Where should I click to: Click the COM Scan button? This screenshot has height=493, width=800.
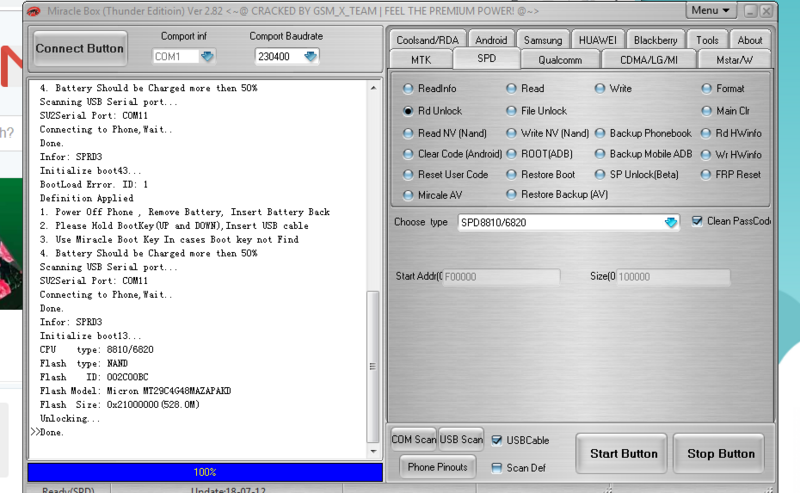pyautogui.click(x=413, y=439)
